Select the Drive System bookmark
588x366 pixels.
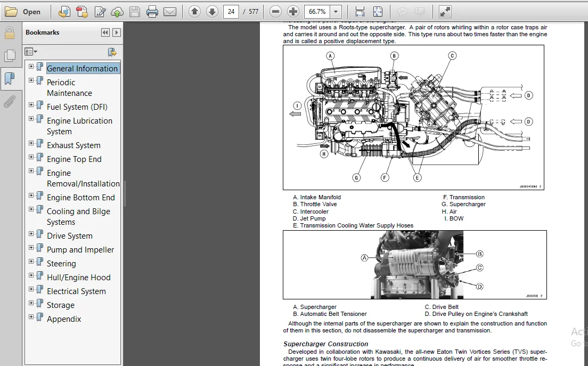pos(69,236)
